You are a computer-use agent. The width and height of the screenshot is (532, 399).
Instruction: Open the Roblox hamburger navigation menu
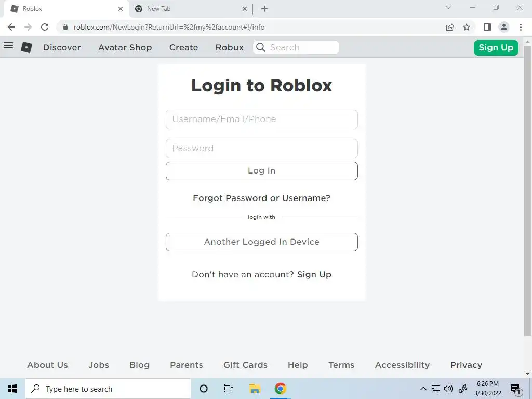pos(8,45)
